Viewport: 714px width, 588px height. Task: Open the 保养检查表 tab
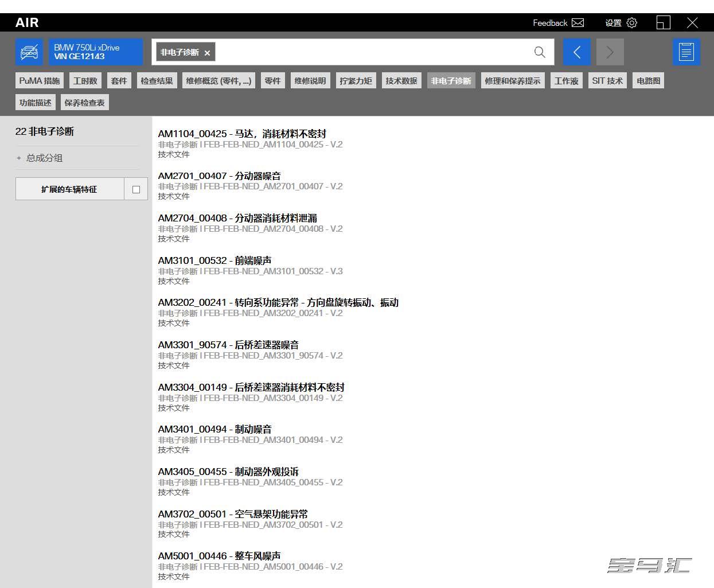(x=85, y=103)
